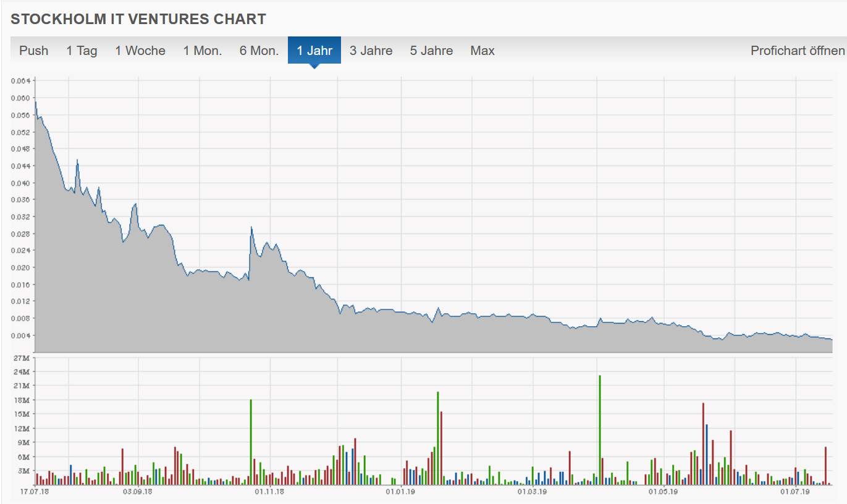The width and height of the screenshot is (847, 504).
Task: Click the tallest red volume bar
Action: pyautogui.click(x=703, y=444)
